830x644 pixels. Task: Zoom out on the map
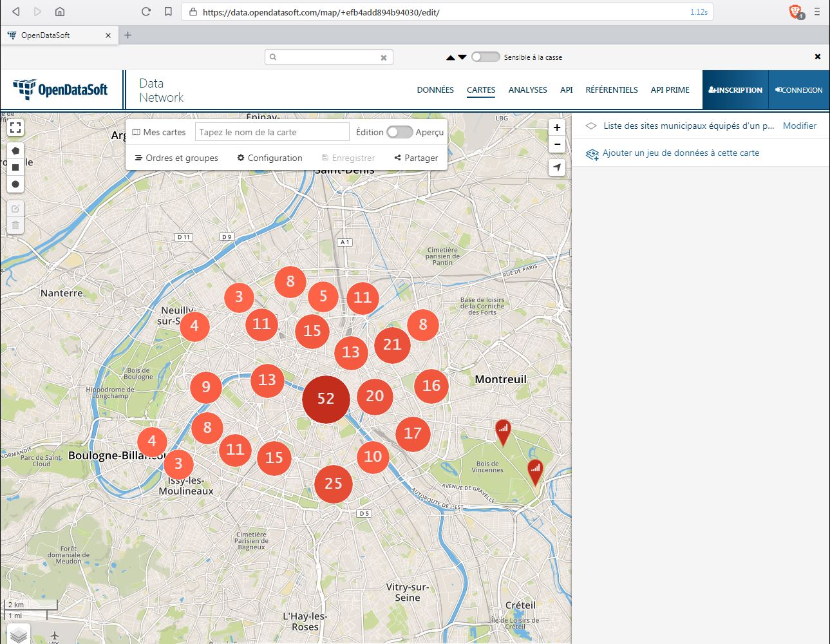coord(557,144)
